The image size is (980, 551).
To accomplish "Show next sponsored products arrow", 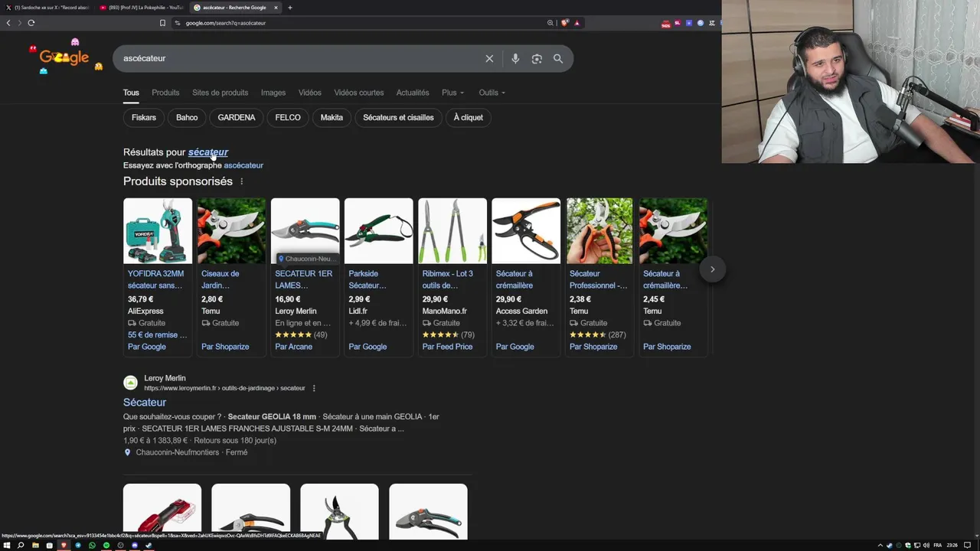I will pyautogui.click(x=712, y=269).
